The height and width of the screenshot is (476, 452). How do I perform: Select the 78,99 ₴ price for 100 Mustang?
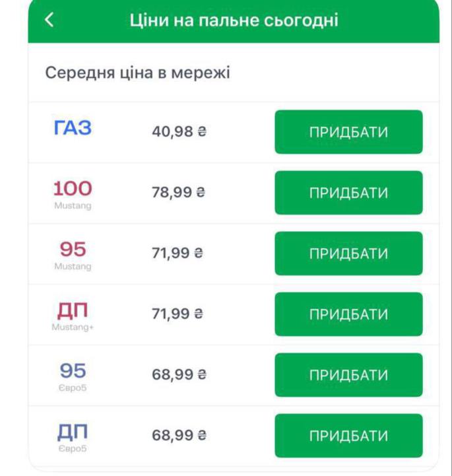179,193
